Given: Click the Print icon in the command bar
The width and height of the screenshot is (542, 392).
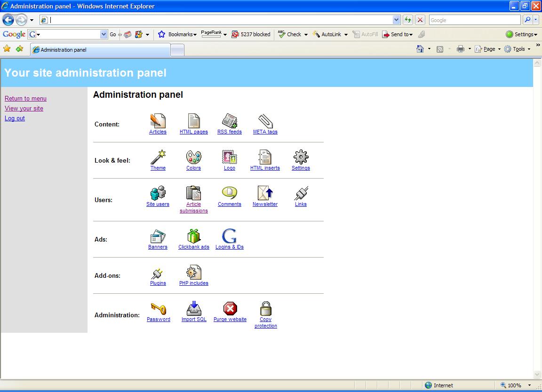Looking at the screenshot, I should point(461,49).
